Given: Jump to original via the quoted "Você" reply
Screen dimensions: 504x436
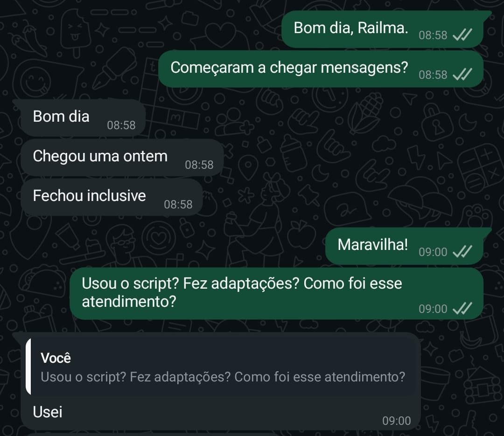Looking at the screenshot, I should [223, 367].
